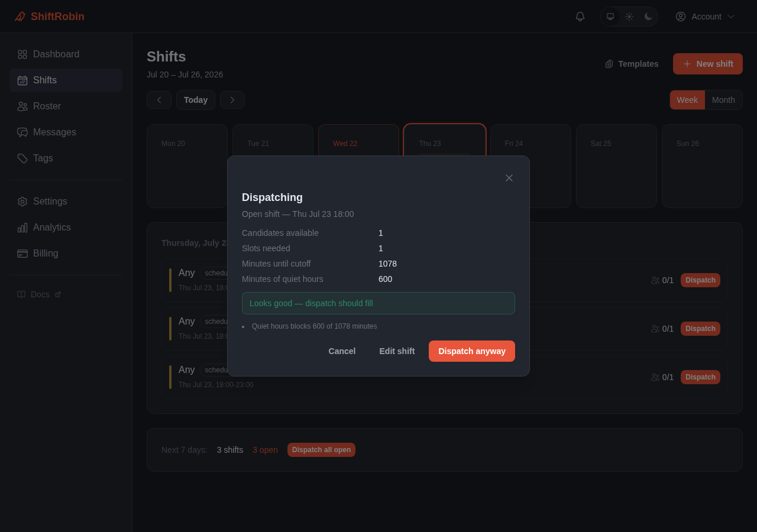Click the Minutes until cutoff value 1078

tap(387, 264)
